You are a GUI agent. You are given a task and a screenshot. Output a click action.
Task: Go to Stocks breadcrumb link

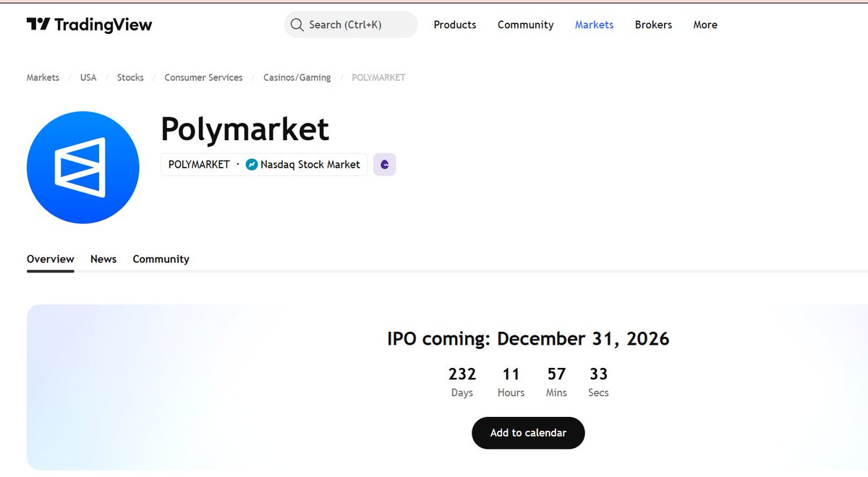[130, 77]
